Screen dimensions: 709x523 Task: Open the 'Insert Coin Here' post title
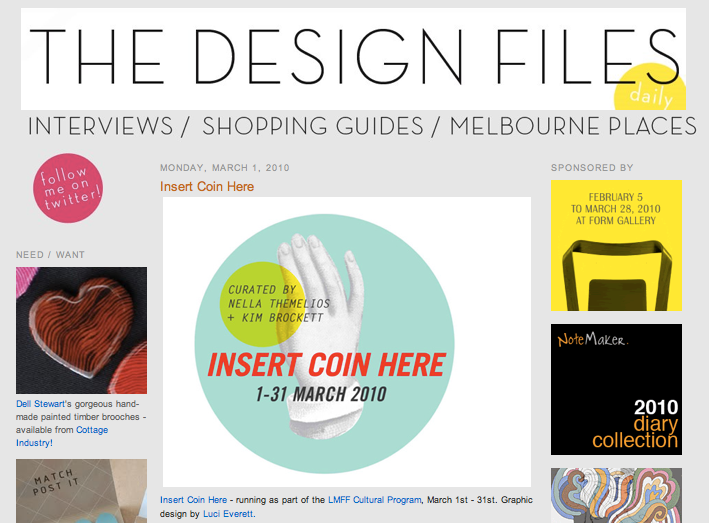(x=207, y=187)
